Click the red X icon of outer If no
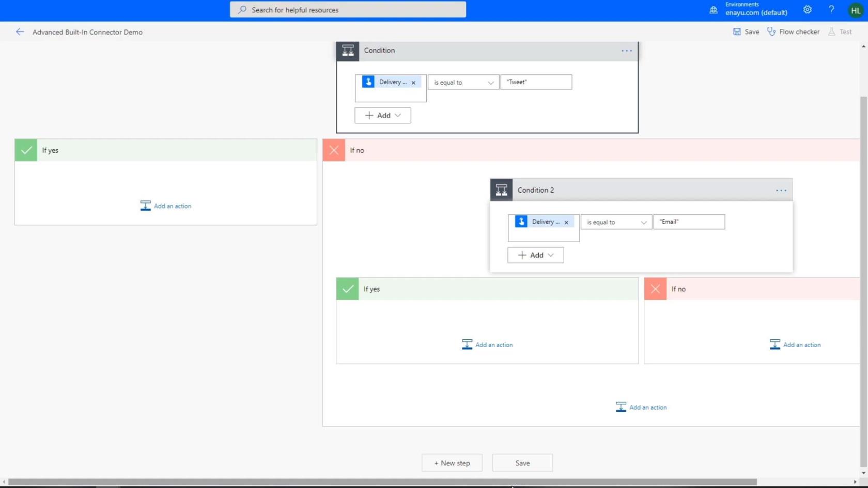This screenshot has height=488, width=868. (x=334, y=150)
